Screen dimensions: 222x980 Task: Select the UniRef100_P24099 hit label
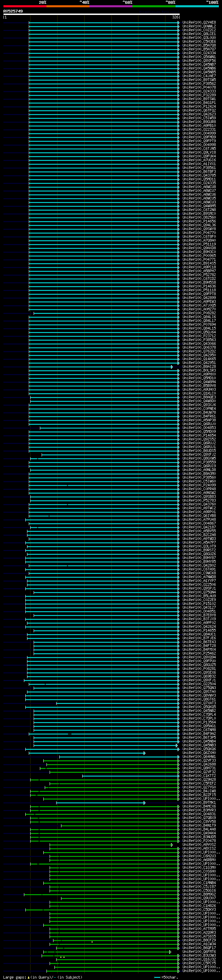pyautogui.click(x=199, y=485)
